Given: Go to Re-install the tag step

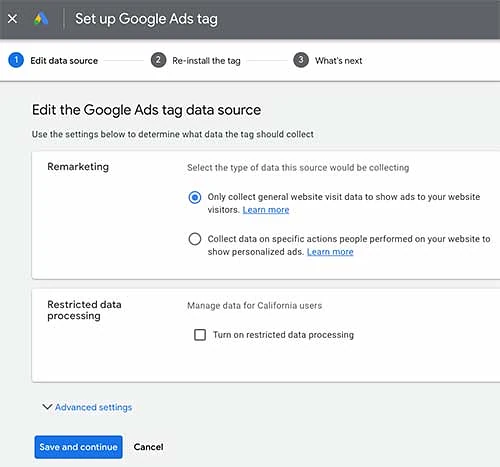Looking at the screenshot, I should (206, 61).
